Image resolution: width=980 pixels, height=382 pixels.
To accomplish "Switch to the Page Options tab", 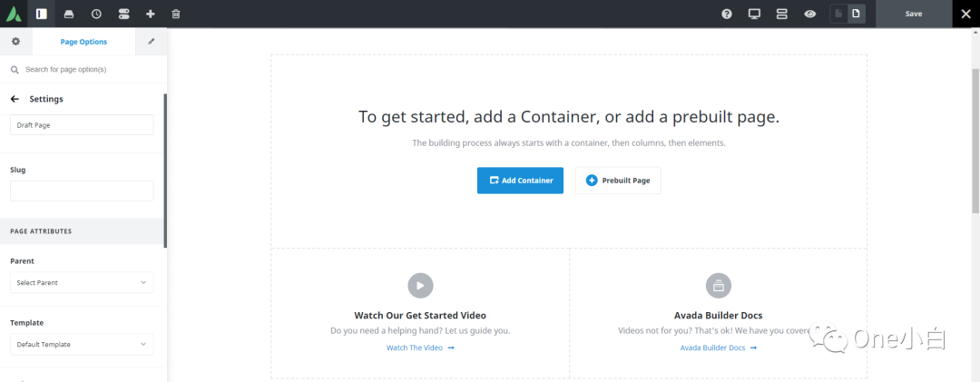I will coord(83,42).
